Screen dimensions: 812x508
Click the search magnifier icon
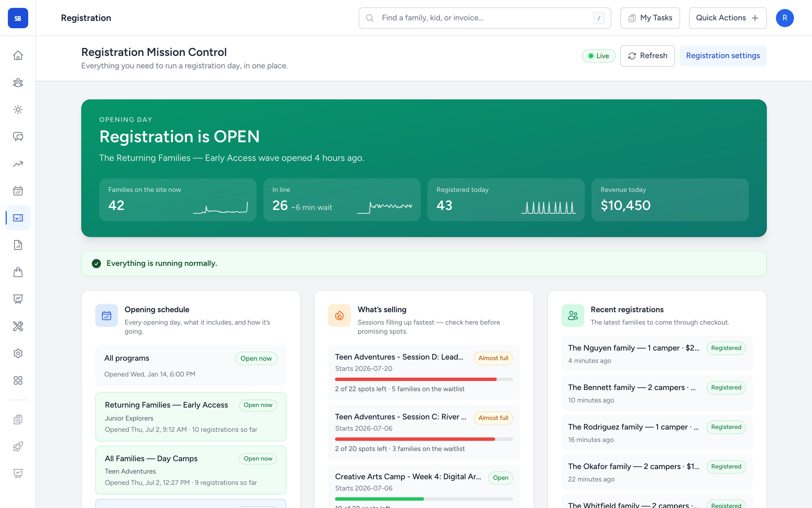[x=370, y=18]
